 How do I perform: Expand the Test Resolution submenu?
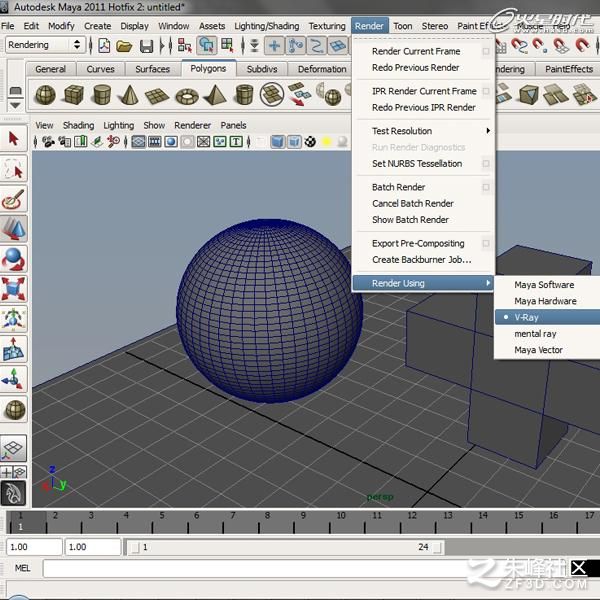coord(423,131)
